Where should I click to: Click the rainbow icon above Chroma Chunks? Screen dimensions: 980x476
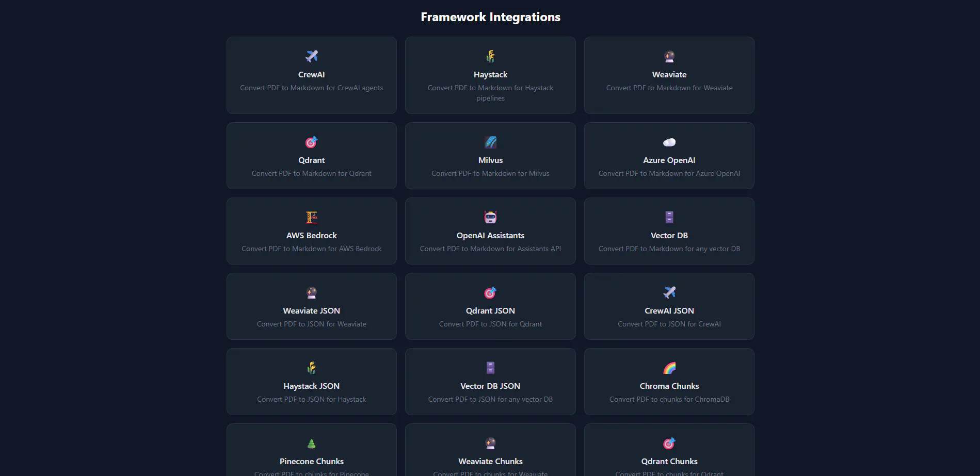(669, 368)
